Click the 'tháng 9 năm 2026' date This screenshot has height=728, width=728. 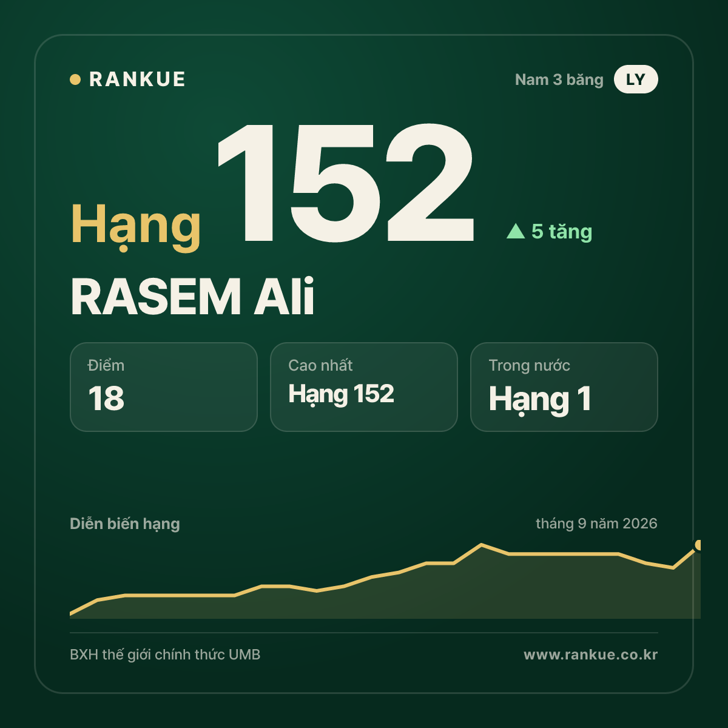[596, 524]
